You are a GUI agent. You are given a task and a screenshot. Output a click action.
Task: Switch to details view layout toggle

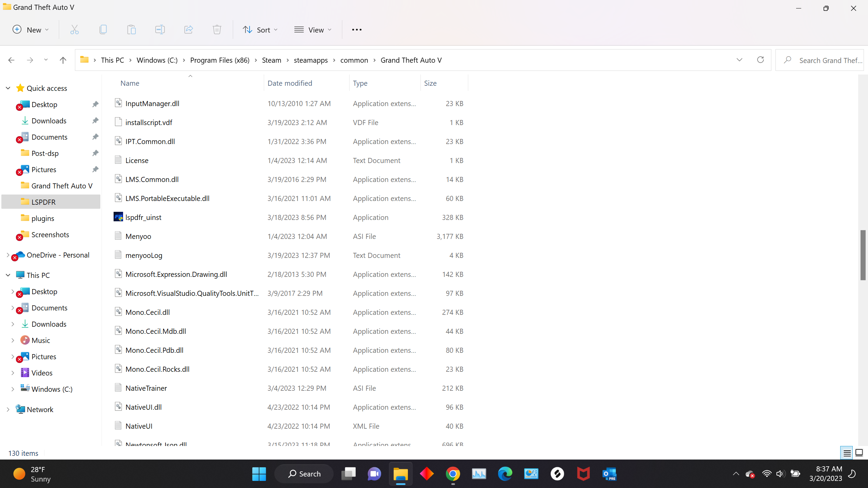click(847, 453)
